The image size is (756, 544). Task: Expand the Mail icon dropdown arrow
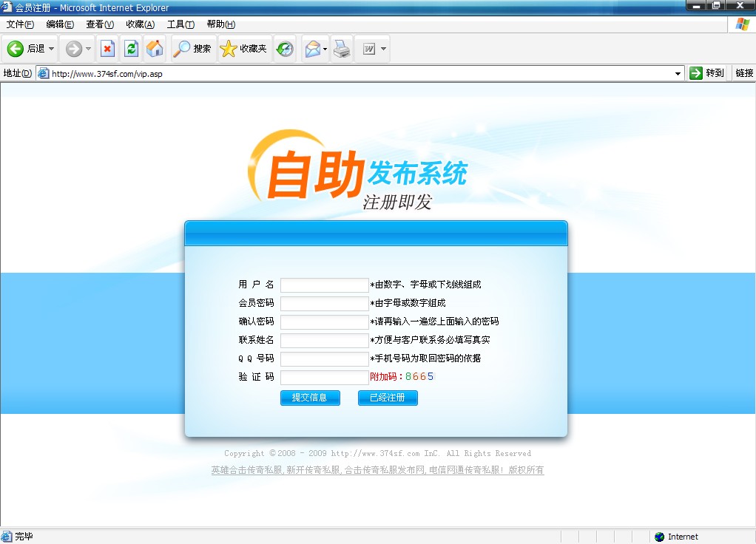[x=325, y=50]
